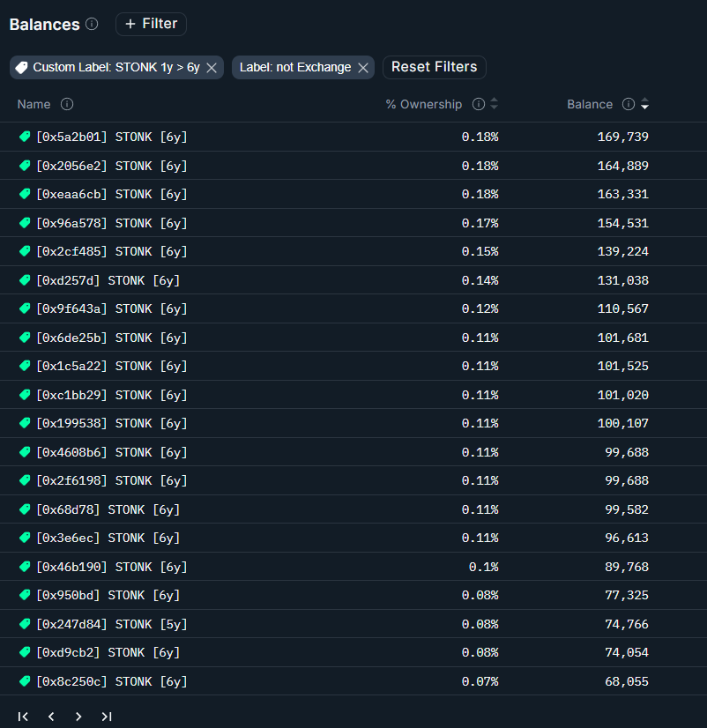Viewport: 707px width, 728px height.
Task: Remove the Custom Label STONK 1y > 6y filter
Action: 212,68
